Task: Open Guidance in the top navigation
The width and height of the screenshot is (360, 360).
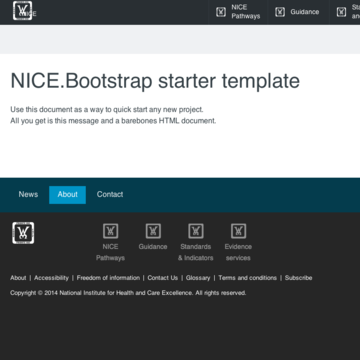Action: tap(305, 12)
